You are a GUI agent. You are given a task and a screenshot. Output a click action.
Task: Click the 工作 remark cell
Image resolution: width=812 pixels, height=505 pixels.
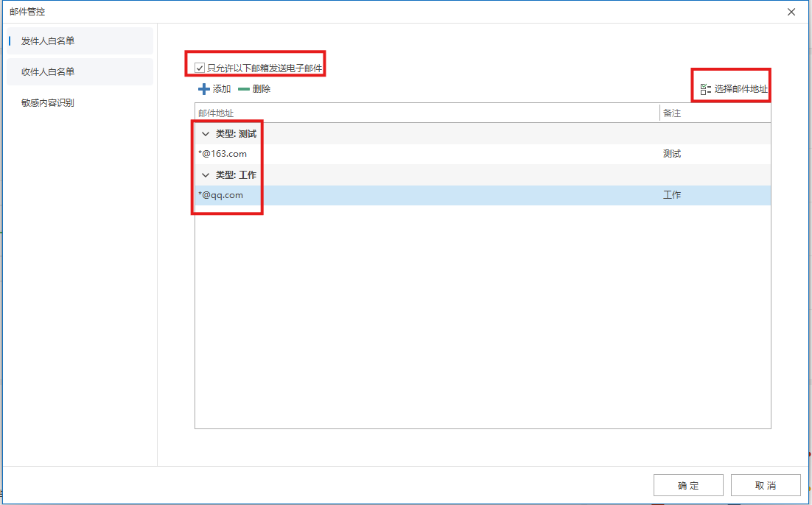pyautogui.click(x=672, y=195)
